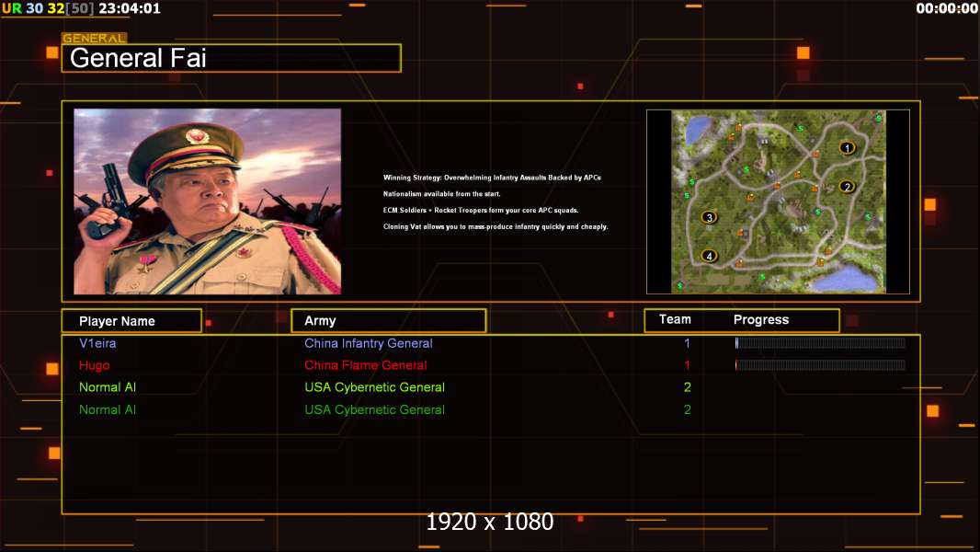Click the Army column header

pyautogui.click(x=389, y=321)
